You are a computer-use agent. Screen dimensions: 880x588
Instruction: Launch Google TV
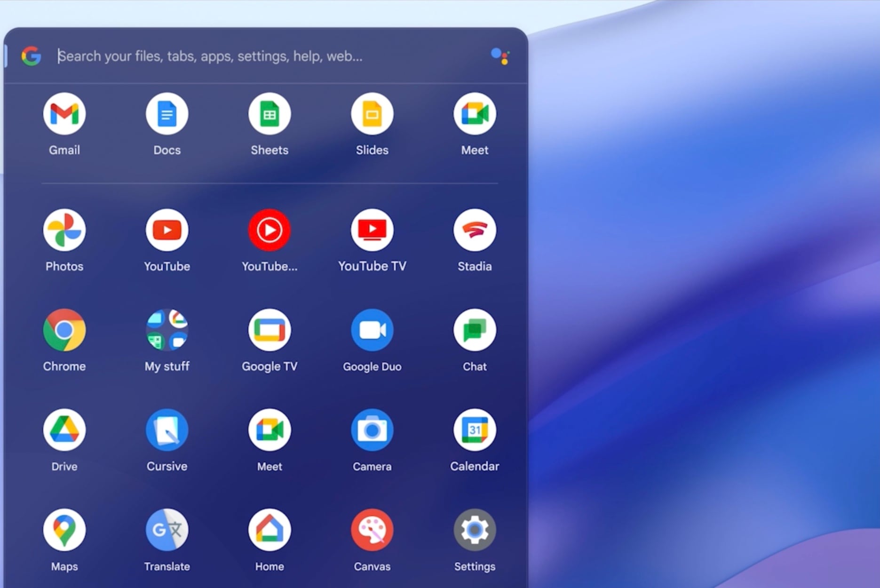click(x=270, y=330)
